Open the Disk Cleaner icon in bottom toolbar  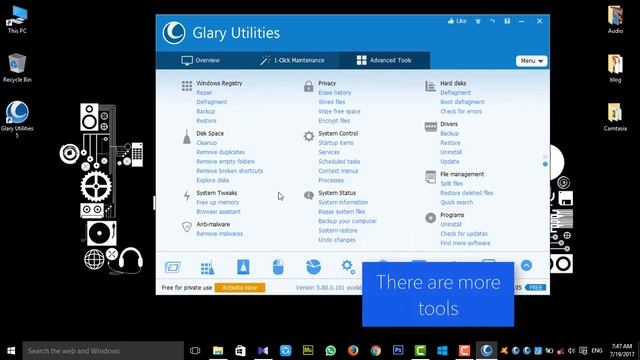point(173,267)
